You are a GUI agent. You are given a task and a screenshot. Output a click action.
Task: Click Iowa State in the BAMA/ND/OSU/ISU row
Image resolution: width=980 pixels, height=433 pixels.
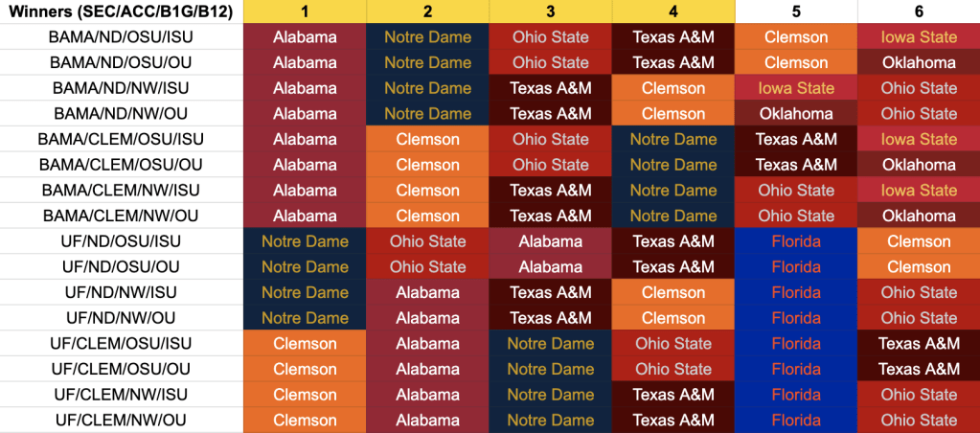tap(919, 37)
